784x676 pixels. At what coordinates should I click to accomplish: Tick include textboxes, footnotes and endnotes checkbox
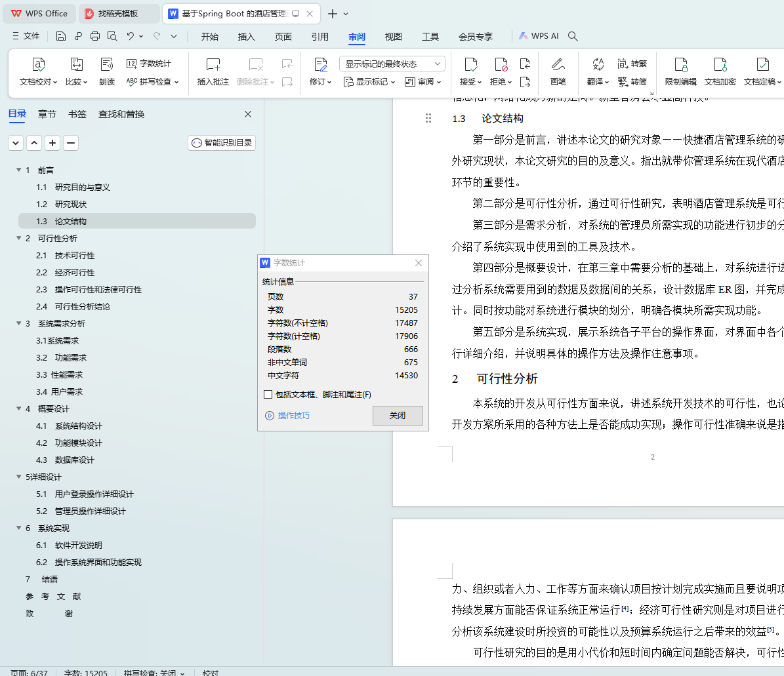click(x=268, y=394)
